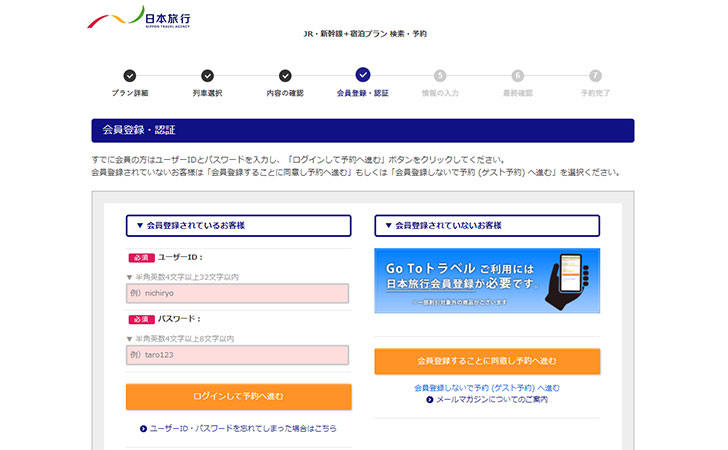Click the 内容の確認 step label
Image resolution: width=728 pixels, height=450 pixels.
(285, 93)
